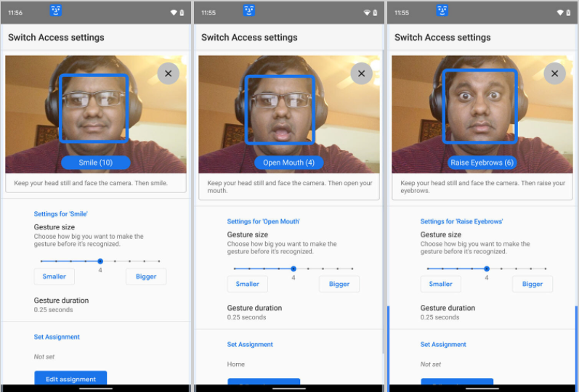Screen dimensions: 579x392
Task: Tap the face status icon above the Raise Eyebrows screen
Action: pos(442,11)
